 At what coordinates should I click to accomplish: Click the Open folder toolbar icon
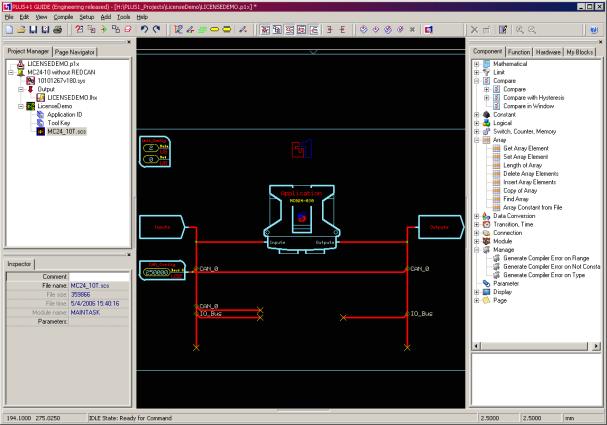(x=21, y=29)
